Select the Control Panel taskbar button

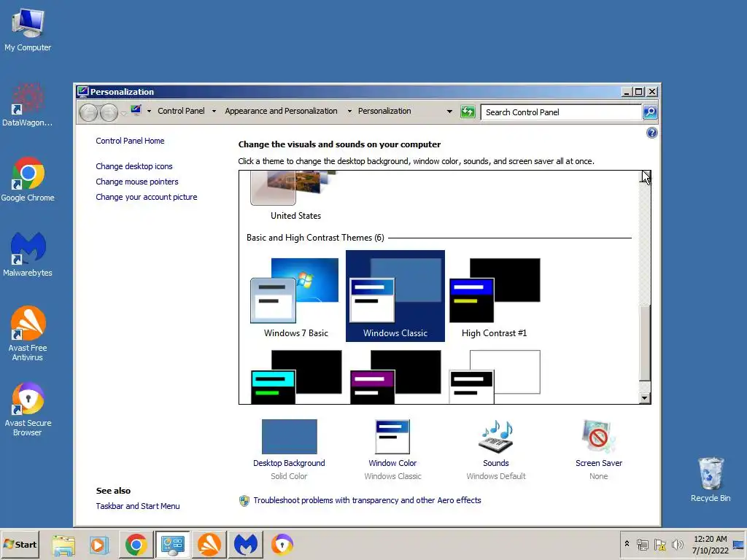point(172,545)
